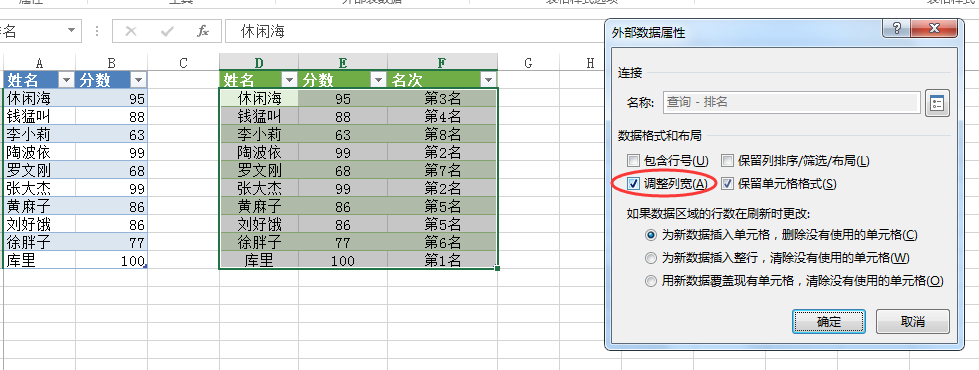Click the formula bar cancel X icon
This screenshot has height=370, width=979.
(x=130, y=31)
